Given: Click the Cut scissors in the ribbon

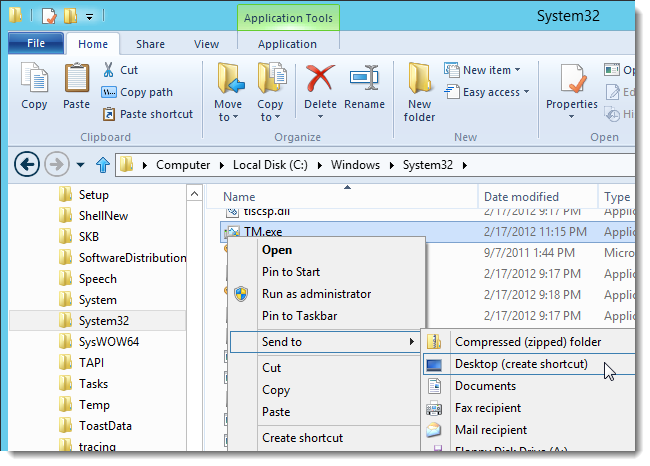Looking at the screenshot, I should pyautogui.click(x=108, y=70).
